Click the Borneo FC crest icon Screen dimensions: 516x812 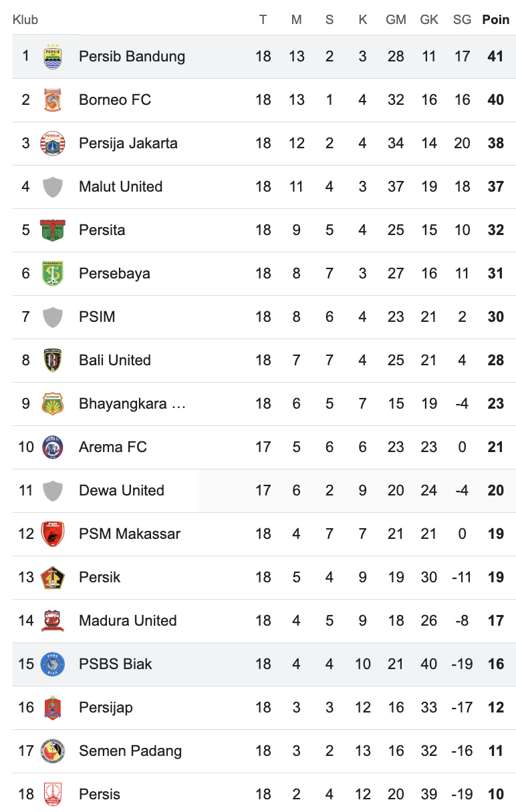tap(53, 99)
